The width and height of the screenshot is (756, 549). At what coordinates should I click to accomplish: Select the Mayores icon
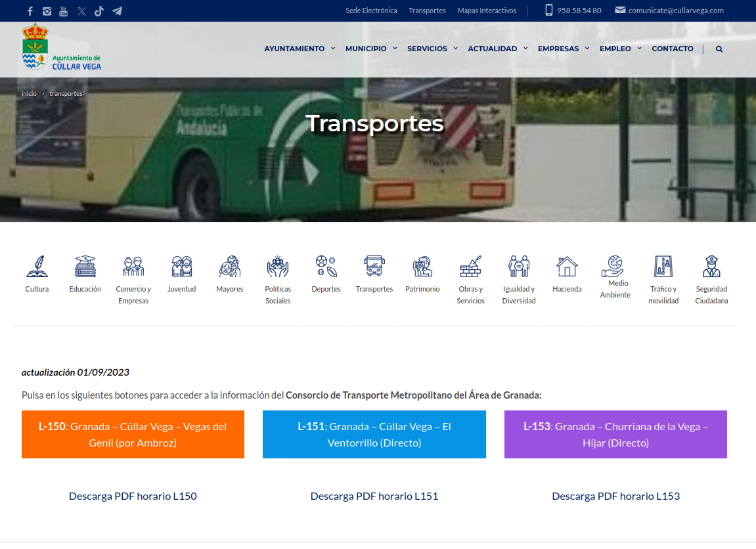[229, 267]
